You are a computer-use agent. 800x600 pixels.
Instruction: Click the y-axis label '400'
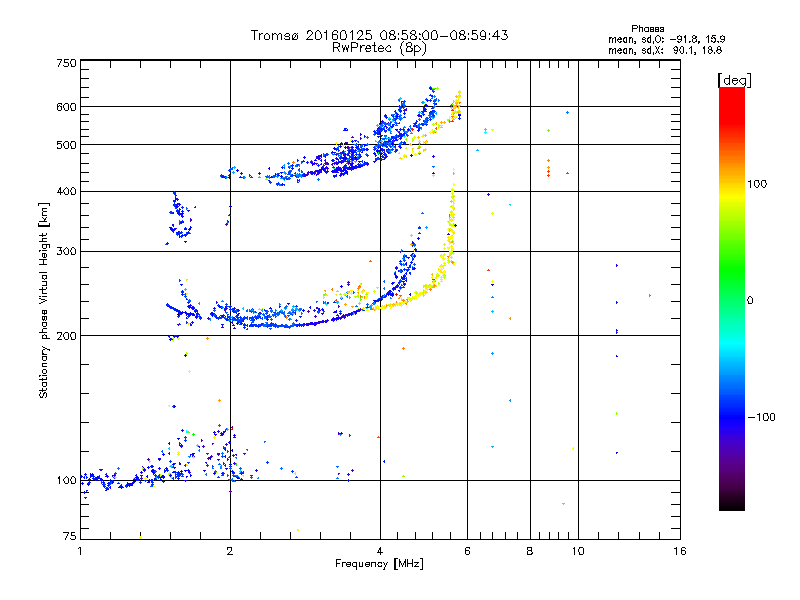[x=66, y=192]
